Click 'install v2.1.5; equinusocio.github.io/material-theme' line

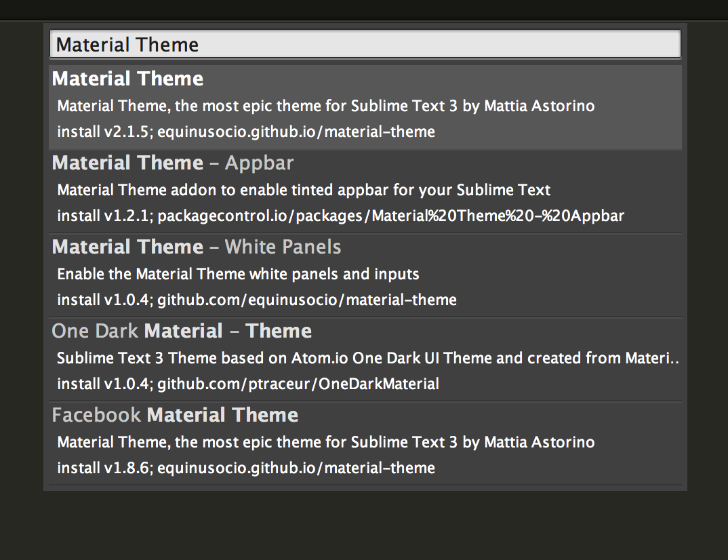pos(245,132)
